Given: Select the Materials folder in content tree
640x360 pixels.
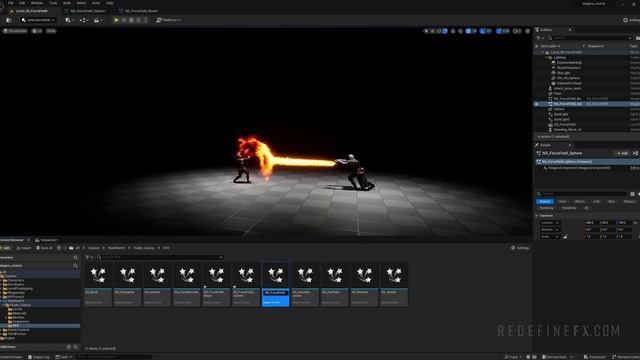Looking at the screenshot, I should click(19, 313).
